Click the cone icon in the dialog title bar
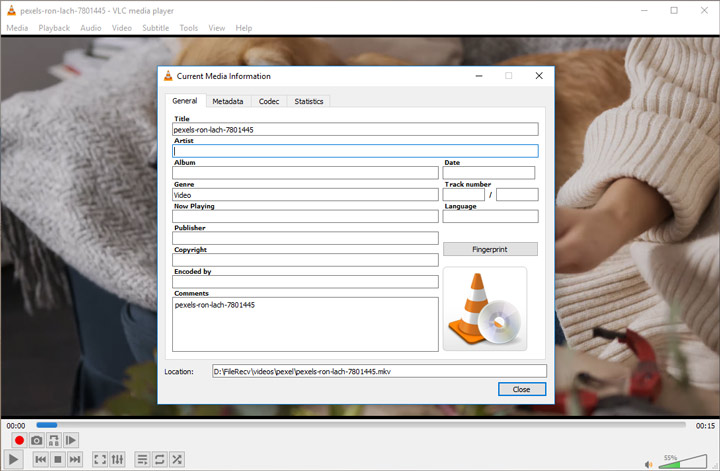The image size is (720, 471). pos(168,76)
